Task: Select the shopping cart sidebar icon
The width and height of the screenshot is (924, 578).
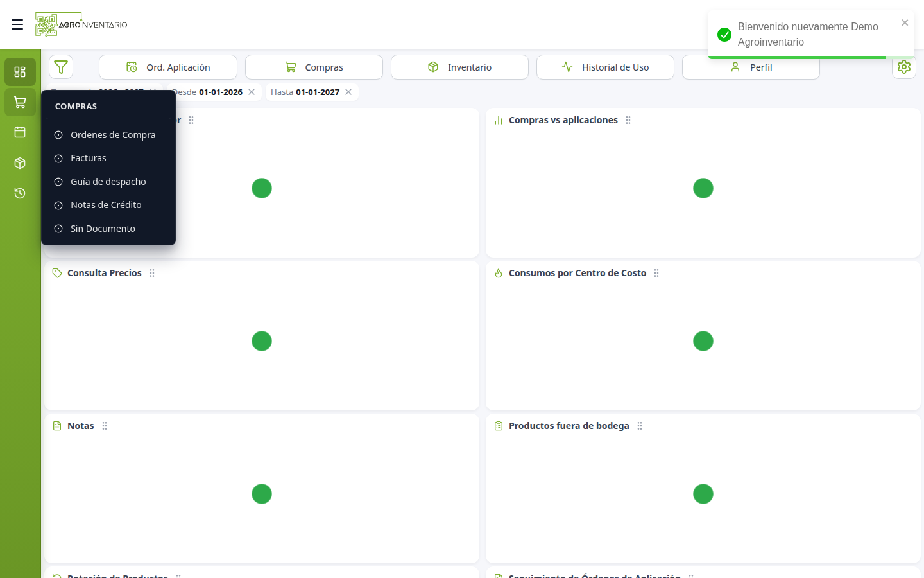Action: point(20,102)
